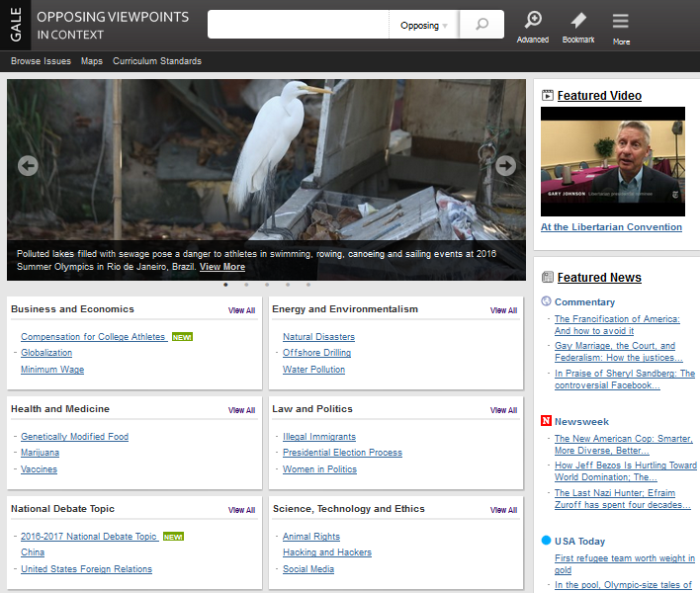
Task: Open Curriculum Standards menu item
Action: pos(156,61)
